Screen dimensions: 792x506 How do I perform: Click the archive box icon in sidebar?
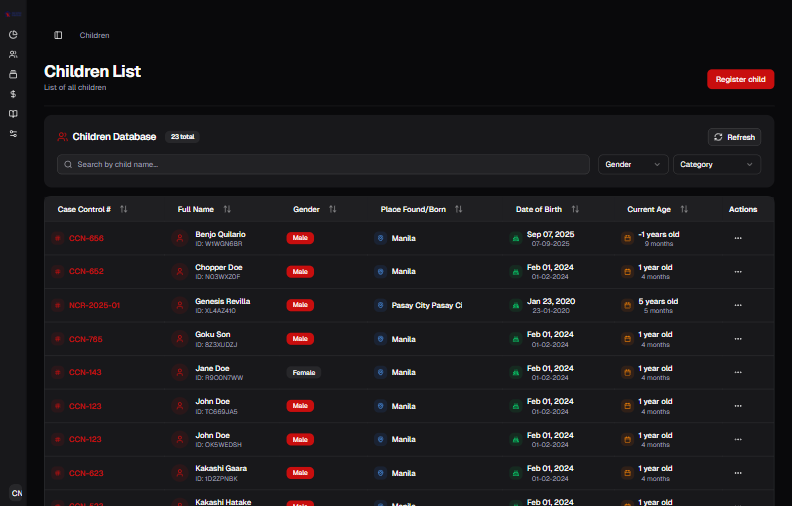click(x=13, y=74)
